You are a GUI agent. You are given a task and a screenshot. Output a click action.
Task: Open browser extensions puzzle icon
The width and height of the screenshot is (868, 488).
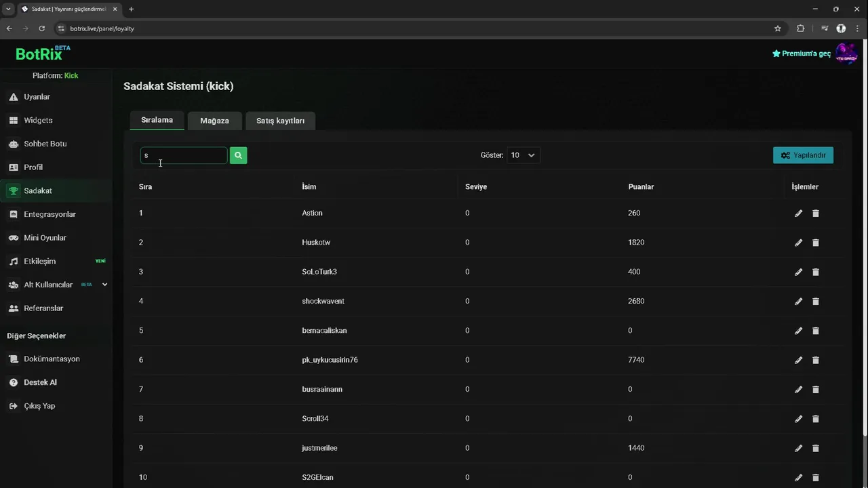tap(801, 28)
